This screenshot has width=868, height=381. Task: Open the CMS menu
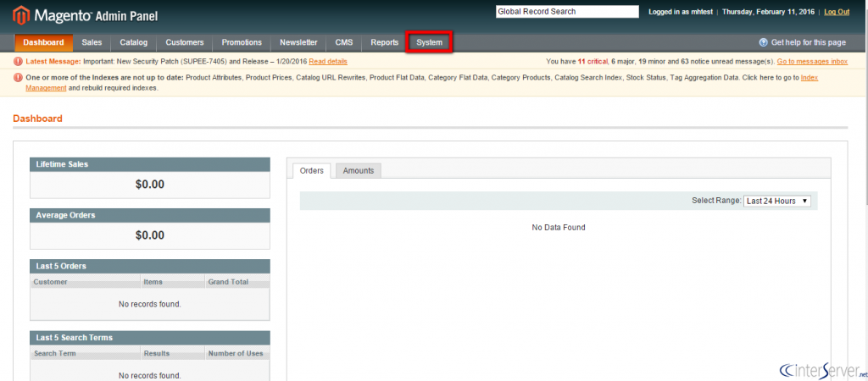[344, 42]
